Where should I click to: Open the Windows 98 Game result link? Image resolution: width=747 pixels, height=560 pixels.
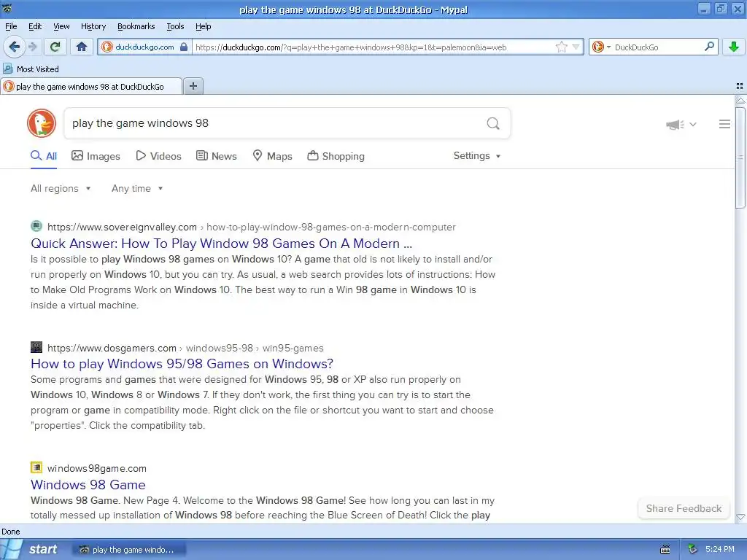[x=88, y=485]
